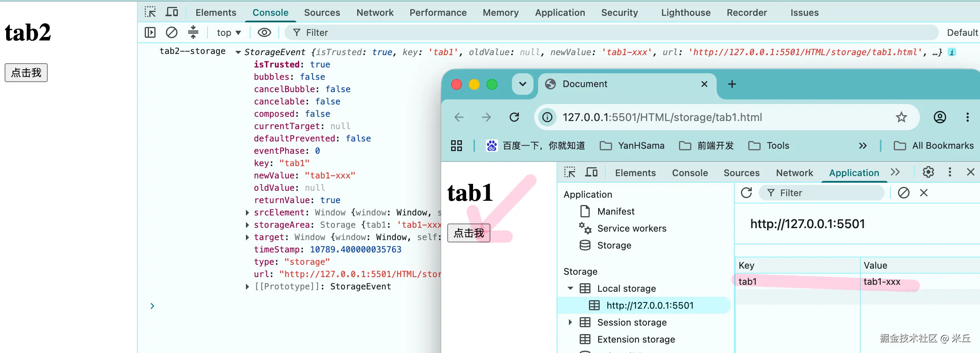Click the 点击我 button on tab2 page

coord(26,72)
